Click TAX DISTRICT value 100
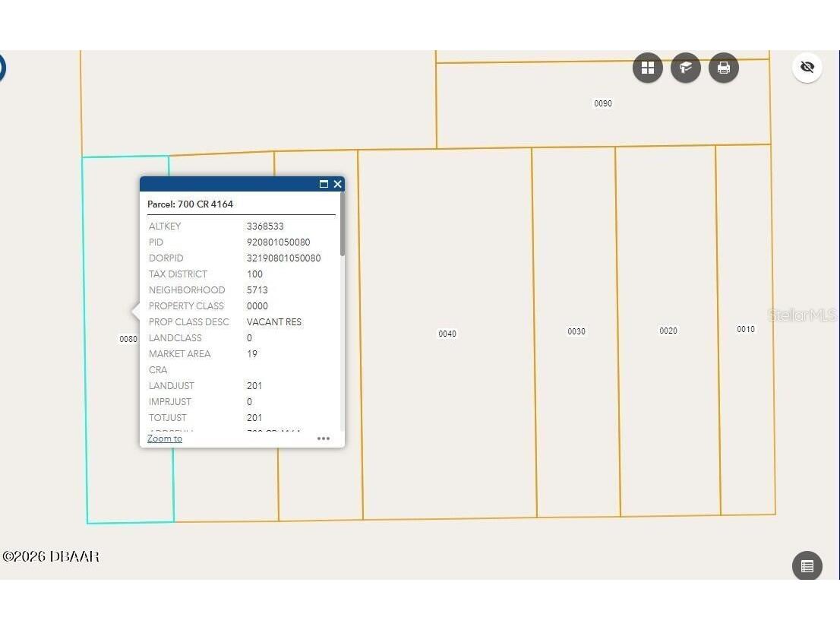Image resolution: width=840 pixels, height=630 pixels. 254,274
